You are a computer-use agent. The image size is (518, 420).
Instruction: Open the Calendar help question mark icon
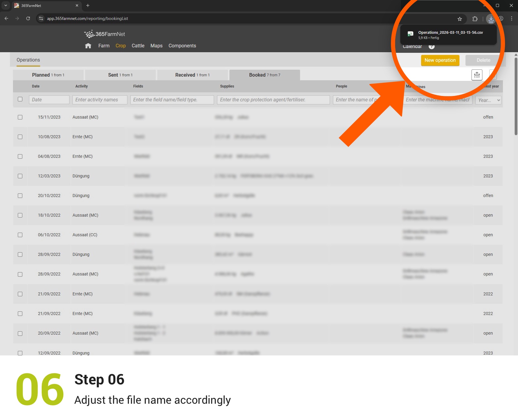(431, 46)
